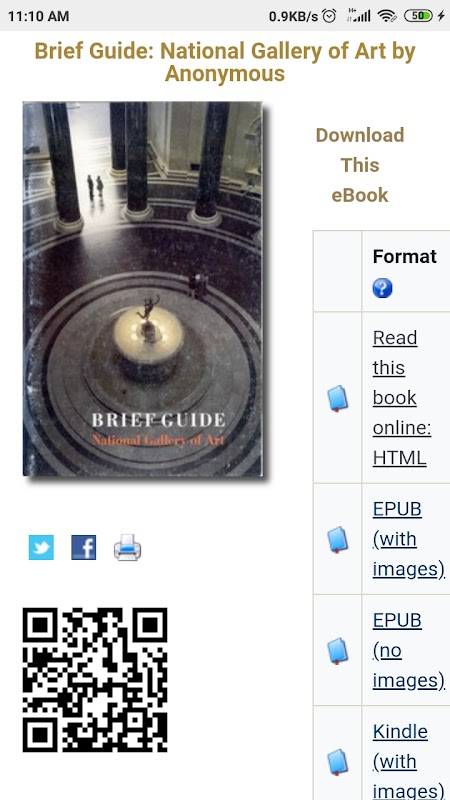The width and height of the screenshot is (450, 800).
Task: Download EPUB (no images)
Action: click(x=408, y=650)
